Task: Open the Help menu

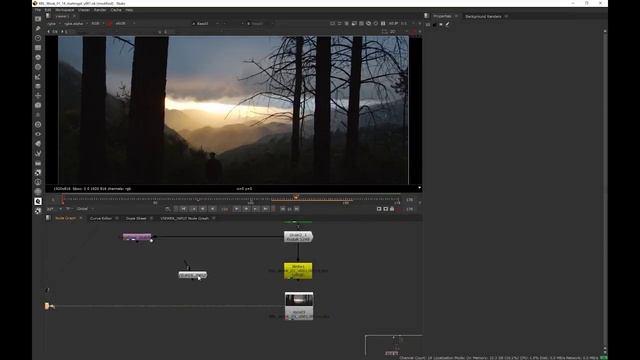Action: (x=129, y=10)
